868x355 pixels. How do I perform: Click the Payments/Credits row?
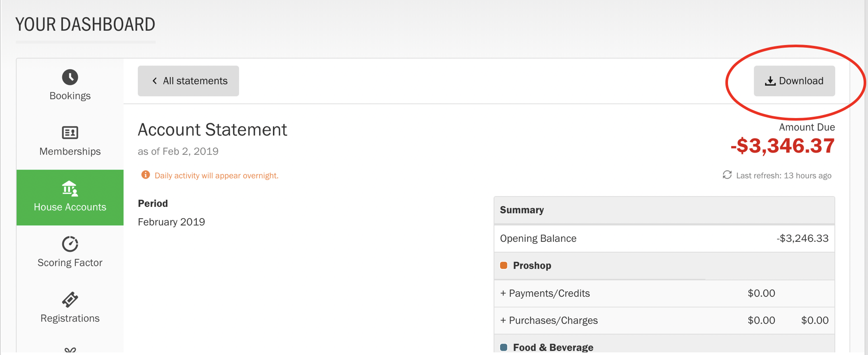664,293
